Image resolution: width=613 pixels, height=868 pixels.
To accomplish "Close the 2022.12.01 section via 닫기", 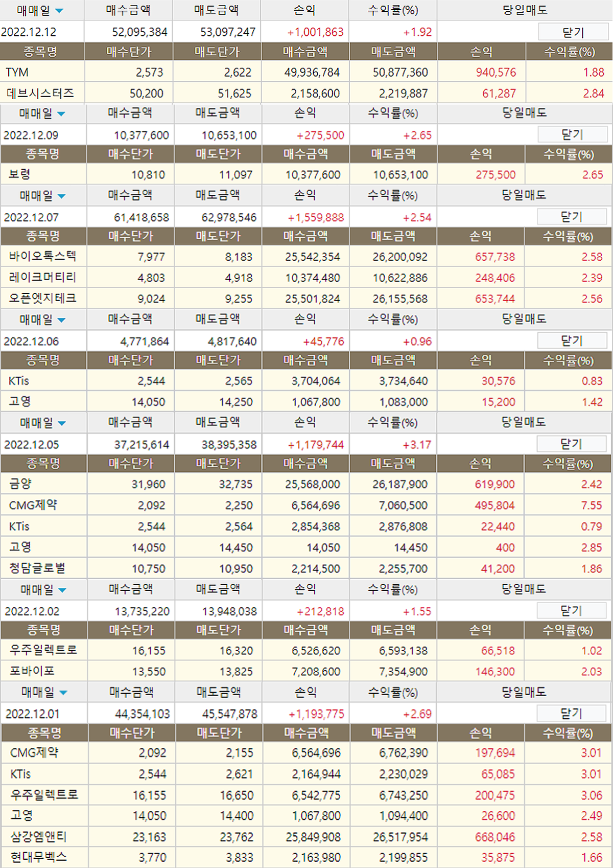I will (571, 714).
